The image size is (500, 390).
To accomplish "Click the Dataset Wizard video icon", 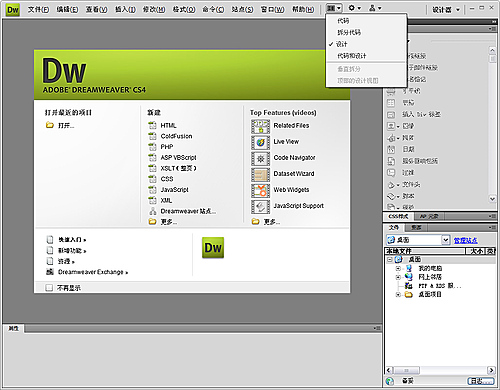I will pos(260,175).
